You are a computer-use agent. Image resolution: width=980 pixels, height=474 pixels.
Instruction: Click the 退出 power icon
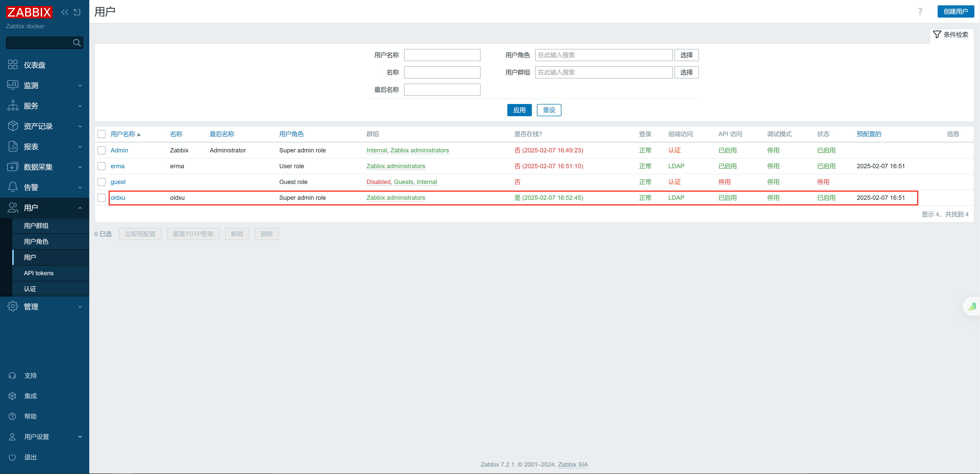12,457
